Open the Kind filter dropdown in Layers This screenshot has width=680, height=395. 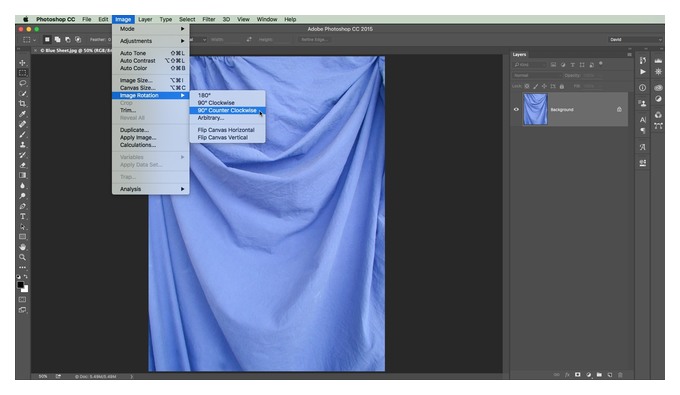530,65
